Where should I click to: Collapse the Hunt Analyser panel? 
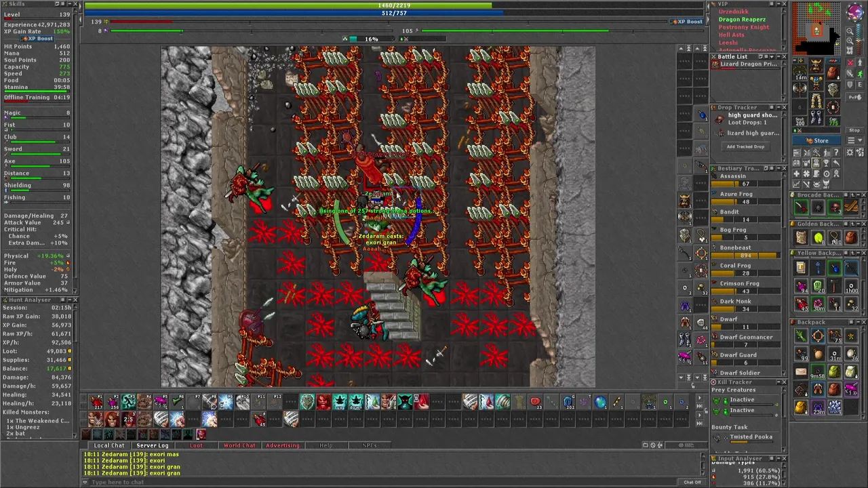70,300
